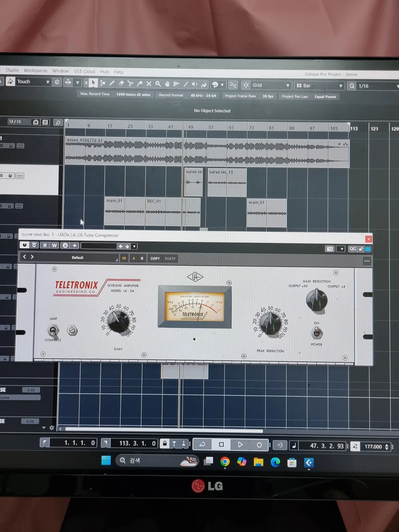The width and height of the screenshot is (399, 532).
Task: Open Windows Start menu
Action: [106, 461]
